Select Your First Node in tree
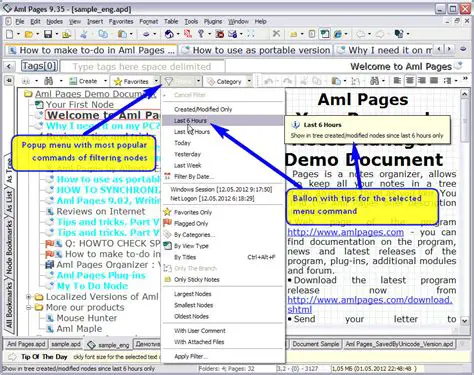The image size is (474, 375). tap(80, 104)
